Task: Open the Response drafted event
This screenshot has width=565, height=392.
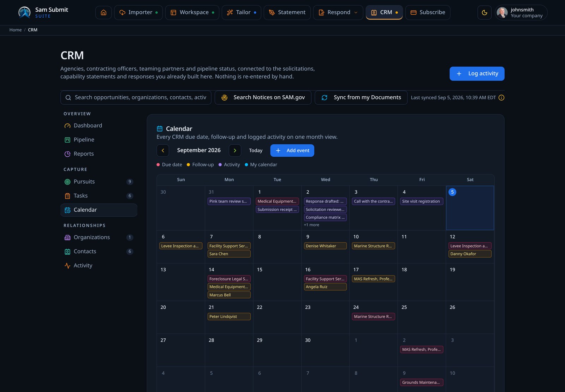Action: pyautogui.click(x=325, y=201)
